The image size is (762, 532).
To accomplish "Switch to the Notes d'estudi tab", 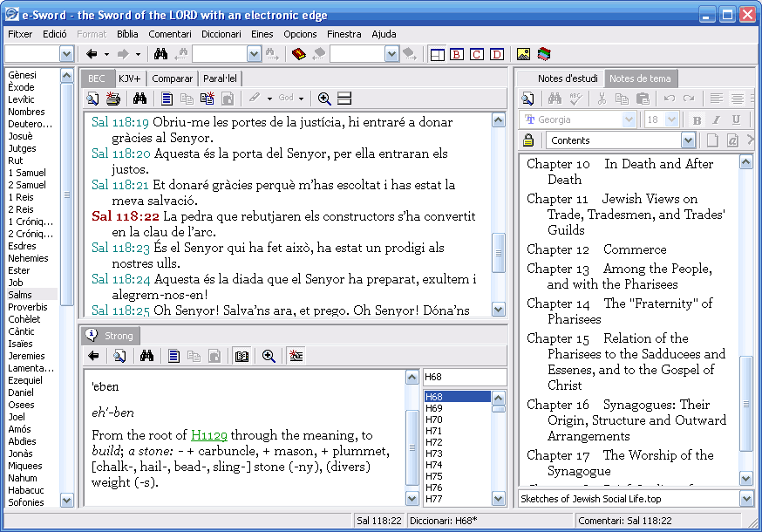I will (567, 78).
